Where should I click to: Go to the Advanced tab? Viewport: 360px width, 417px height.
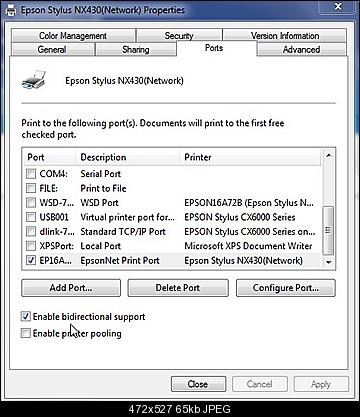301,50
